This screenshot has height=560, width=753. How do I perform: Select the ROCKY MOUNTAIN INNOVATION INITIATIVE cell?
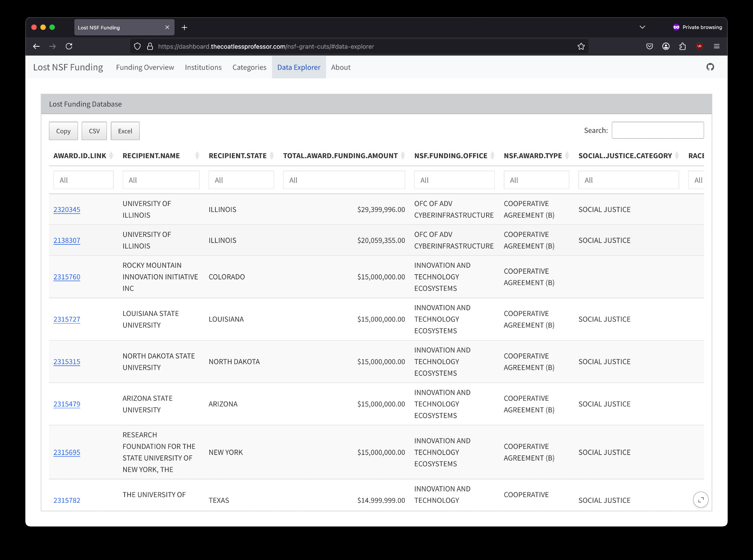point(160,277)
